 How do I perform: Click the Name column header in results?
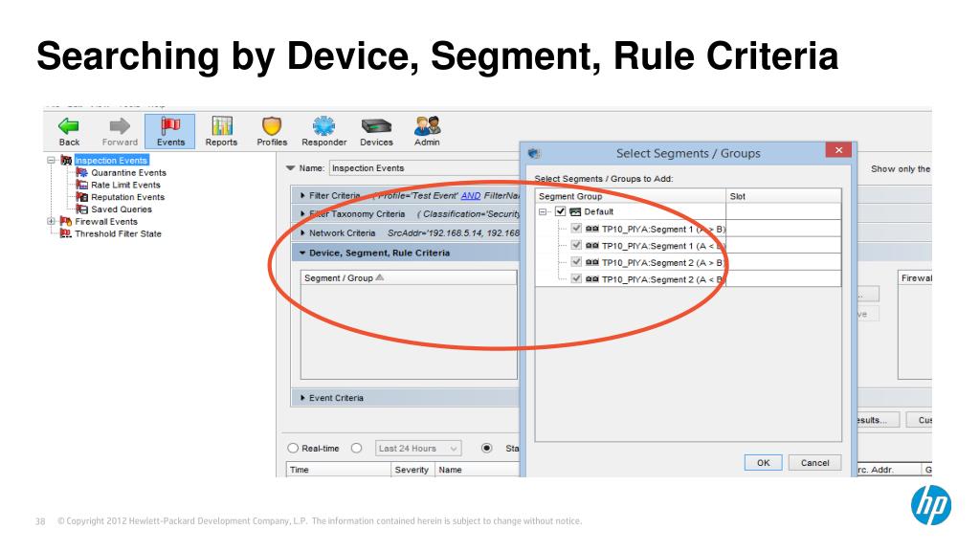click(x=478, y=470)
